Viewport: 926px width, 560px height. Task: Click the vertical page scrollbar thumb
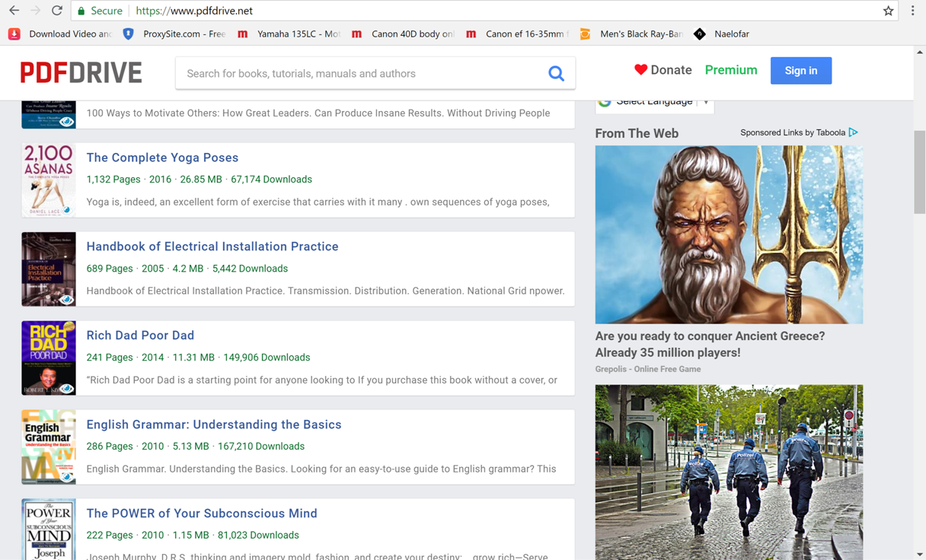coord(919,171)
